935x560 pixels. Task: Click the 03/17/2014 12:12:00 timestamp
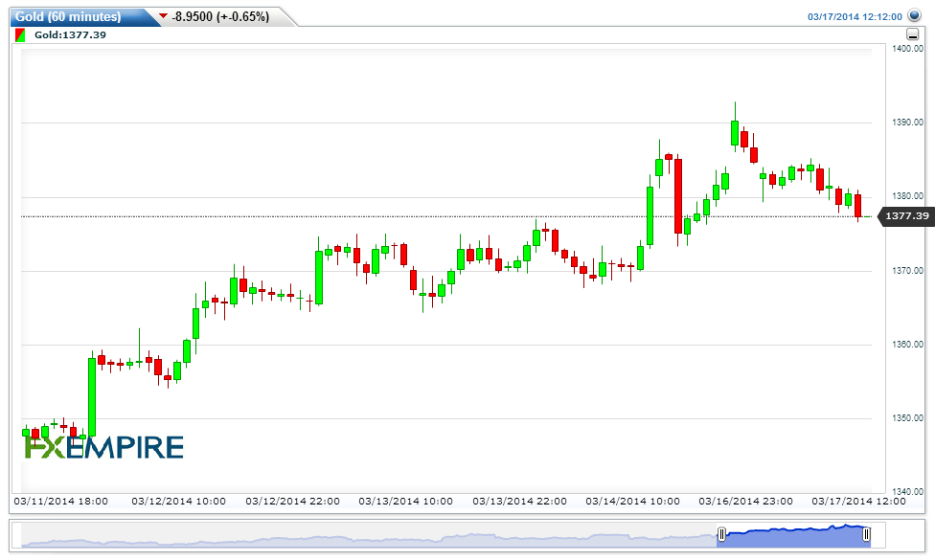855,16
